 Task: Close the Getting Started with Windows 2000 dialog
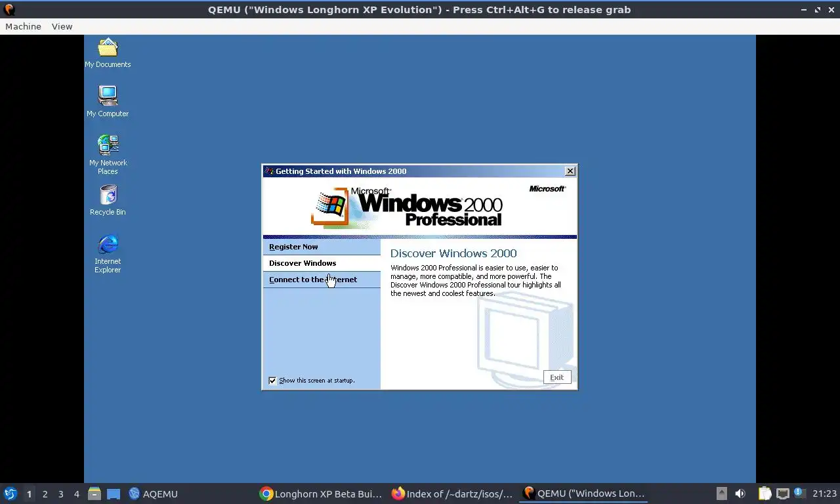coord(570,171)
